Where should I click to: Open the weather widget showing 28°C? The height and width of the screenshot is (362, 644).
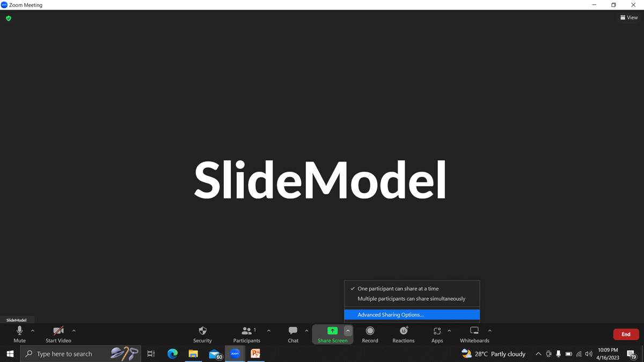coord(494,354)
